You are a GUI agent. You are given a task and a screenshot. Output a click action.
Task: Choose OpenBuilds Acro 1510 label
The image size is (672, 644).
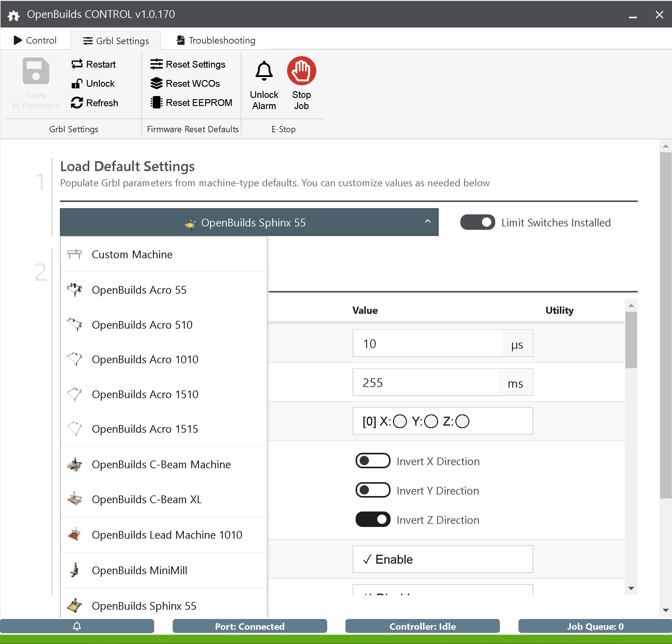[145, 394]
